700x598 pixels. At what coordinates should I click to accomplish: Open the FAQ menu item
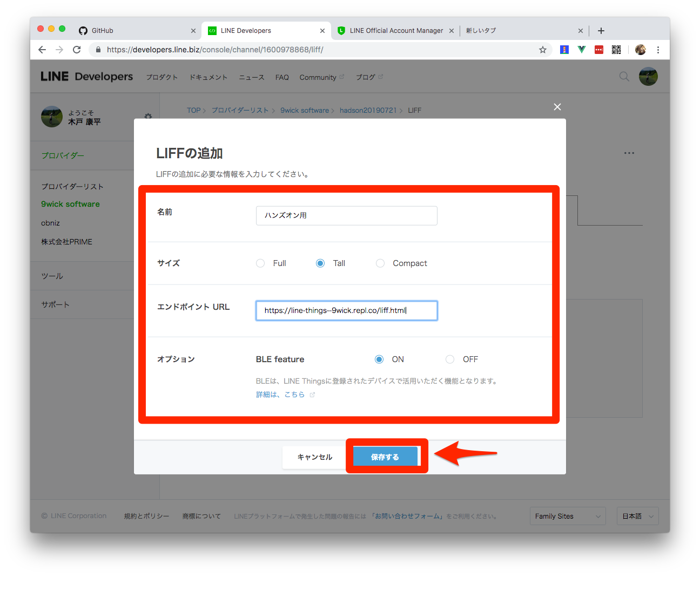coord(282,77)
